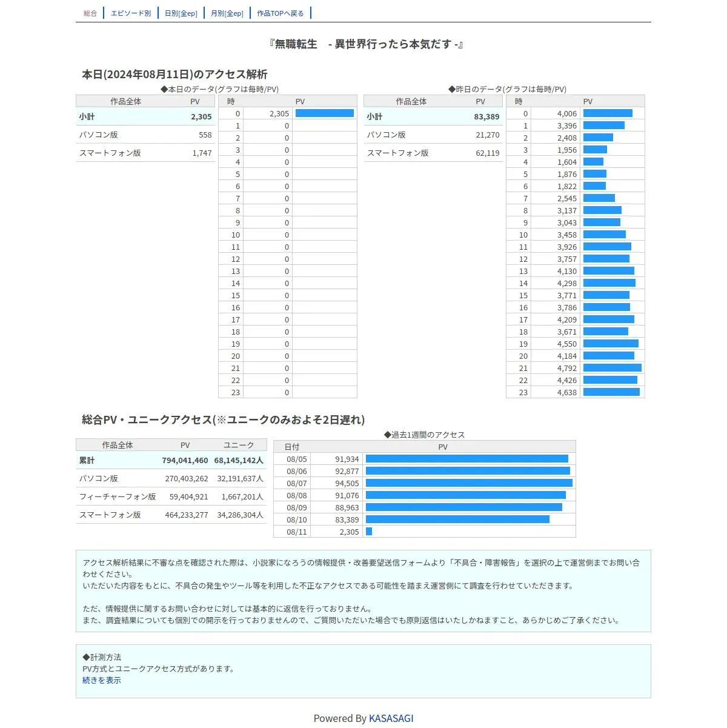
Task: Select スマートフォン版 cumulative PV 464,233,277
Action: click(x=187, y=515)
